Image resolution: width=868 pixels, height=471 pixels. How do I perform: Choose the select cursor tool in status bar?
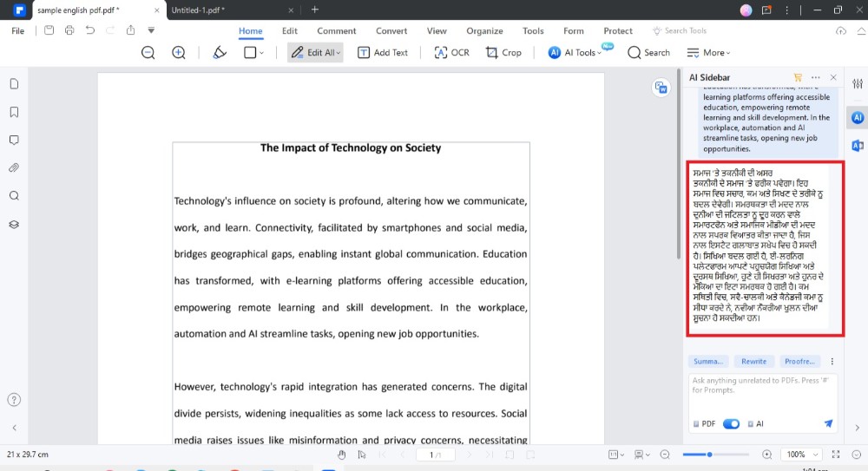(362, 455)
